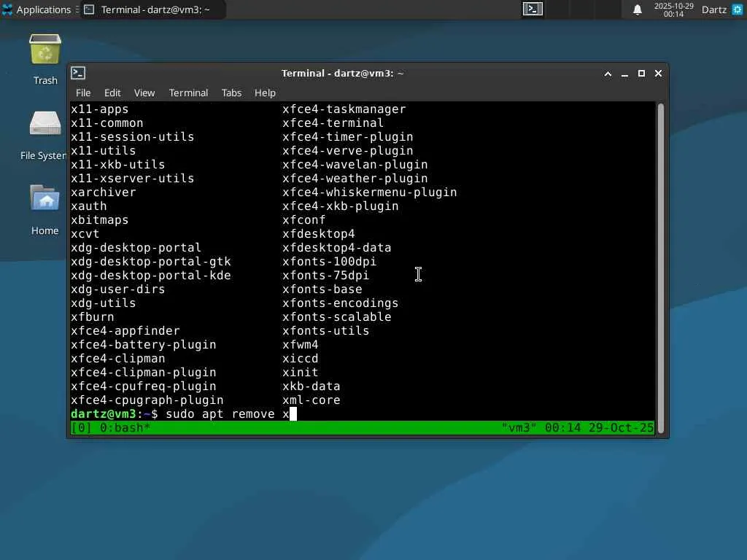The height and width of the screenshot is (560, 747).
Task: Click the 'xinit' package name
Action: pyautogui.click(x=300, y=373)
